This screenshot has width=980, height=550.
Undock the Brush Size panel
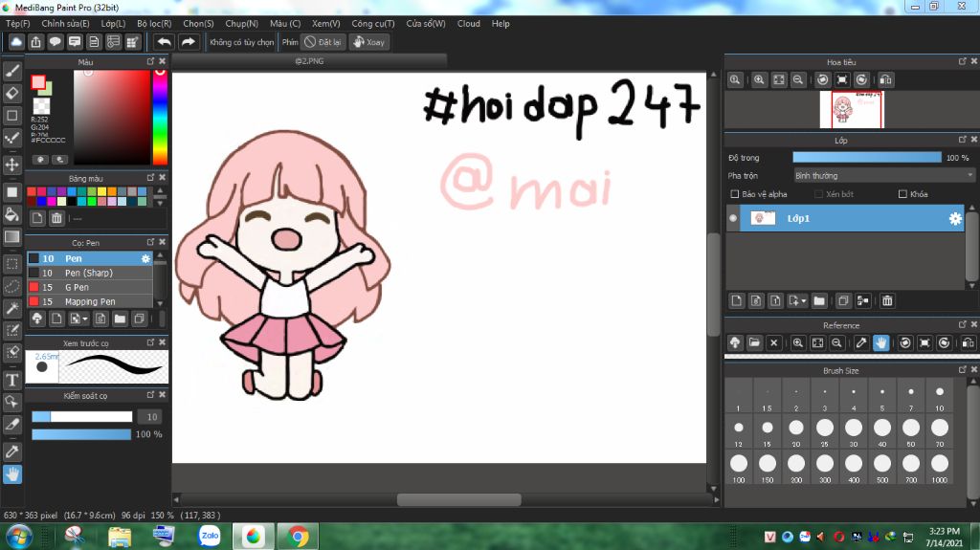[963, 370]
